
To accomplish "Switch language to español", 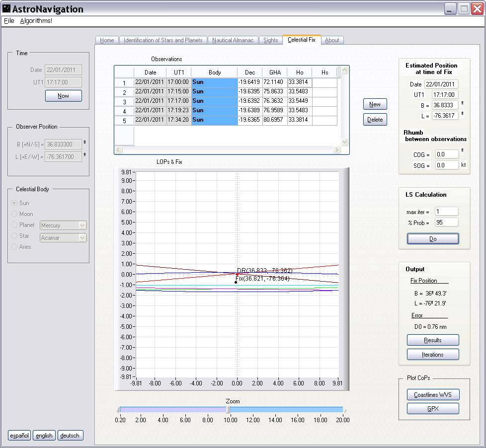I will [x=19, y=436].
